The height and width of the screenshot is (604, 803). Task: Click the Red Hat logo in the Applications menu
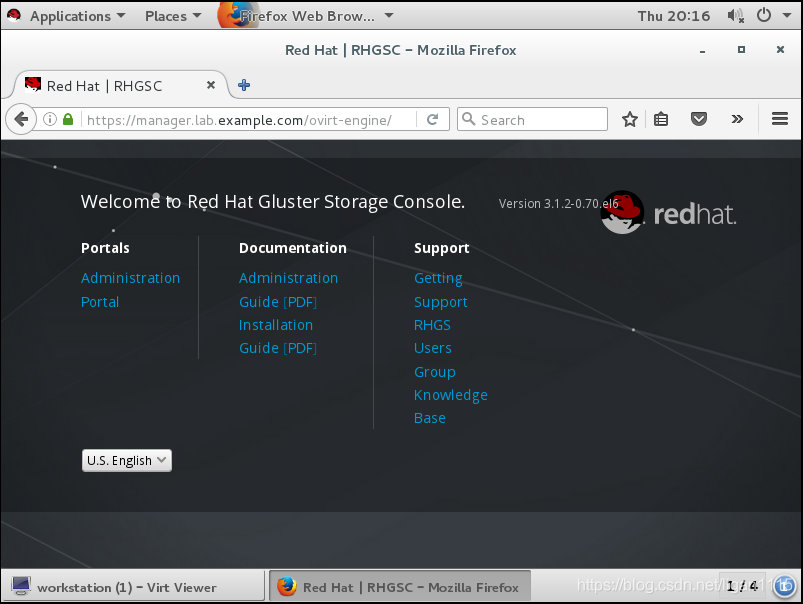(x=14, y=15)
